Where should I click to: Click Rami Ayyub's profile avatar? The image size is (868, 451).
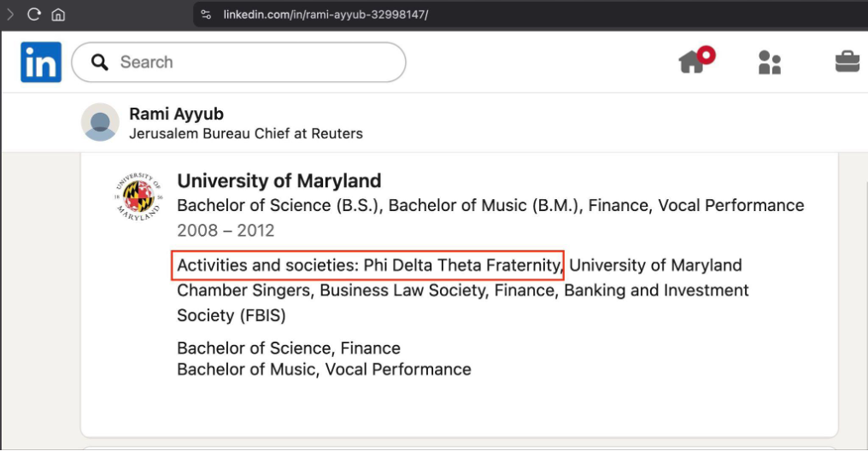[x=100, y=123]
